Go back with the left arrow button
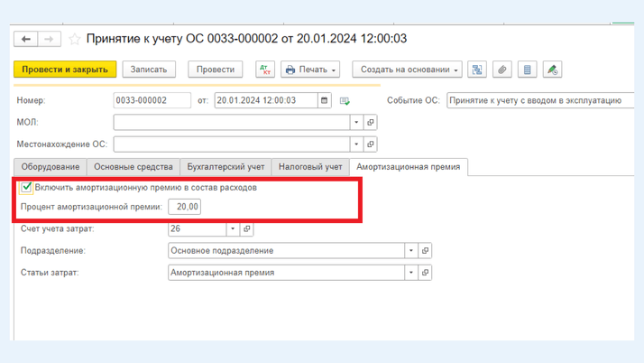 tap(26, 39)
